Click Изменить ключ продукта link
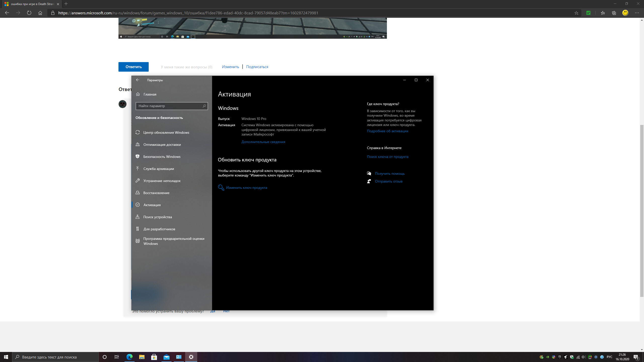The width and height of the screenshot is (644, 362). (247, 188)
